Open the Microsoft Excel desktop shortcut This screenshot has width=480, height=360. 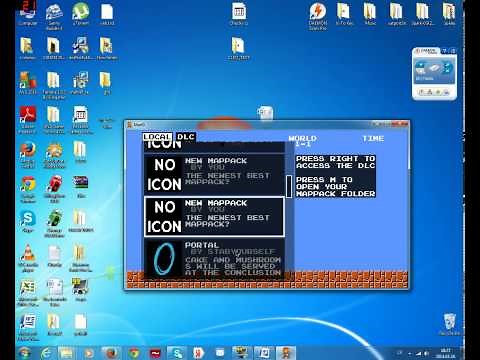click(28, 293)
